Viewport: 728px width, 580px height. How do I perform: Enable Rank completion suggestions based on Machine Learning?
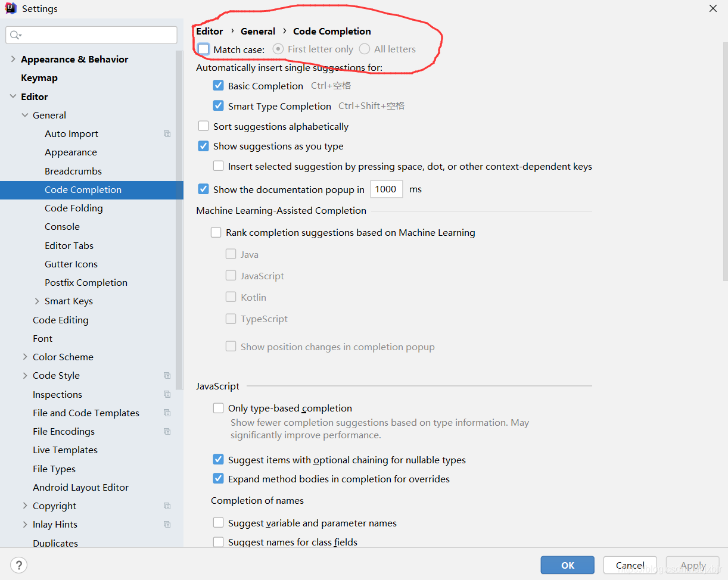coord(216,232)
